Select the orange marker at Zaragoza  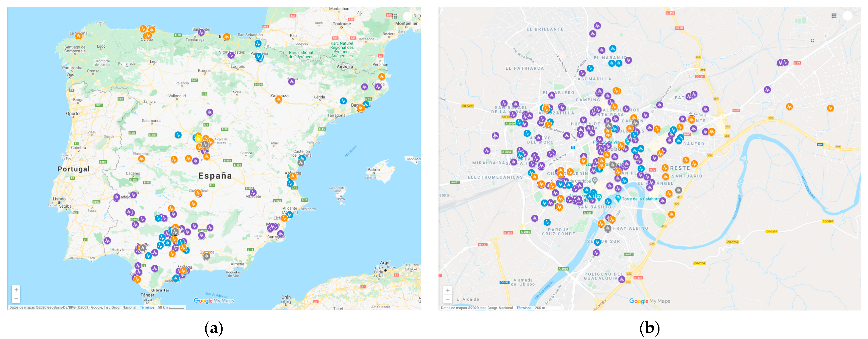279,99
